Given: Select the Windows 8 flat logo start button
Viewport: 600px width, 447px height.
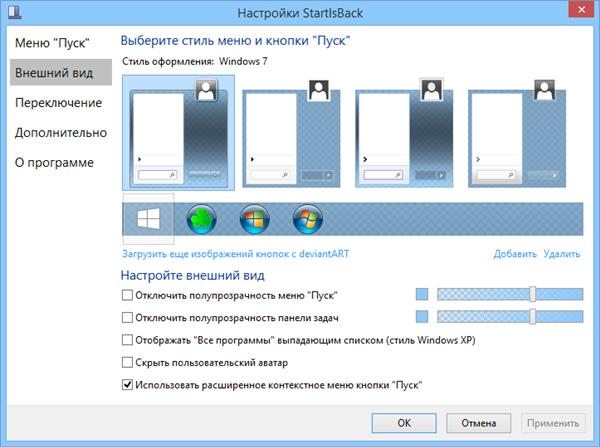Looking at the screenshot, I should 148,219.
